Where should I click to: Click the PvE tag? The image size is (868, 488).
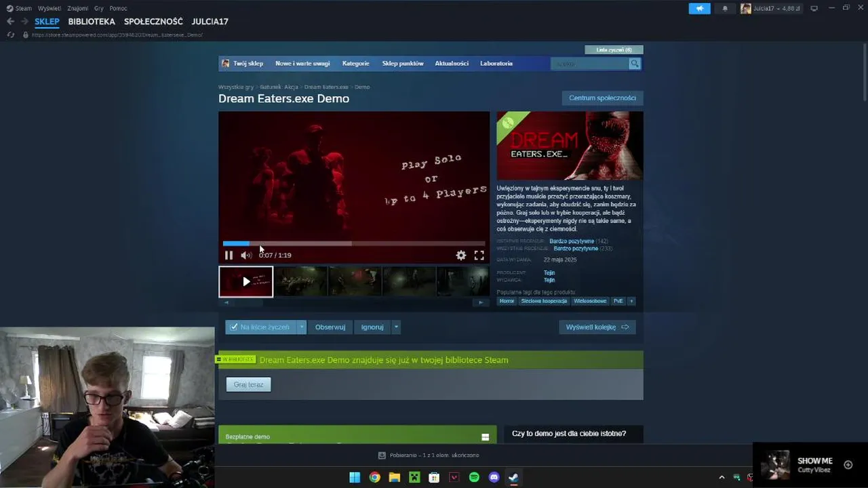pos(618,301)
